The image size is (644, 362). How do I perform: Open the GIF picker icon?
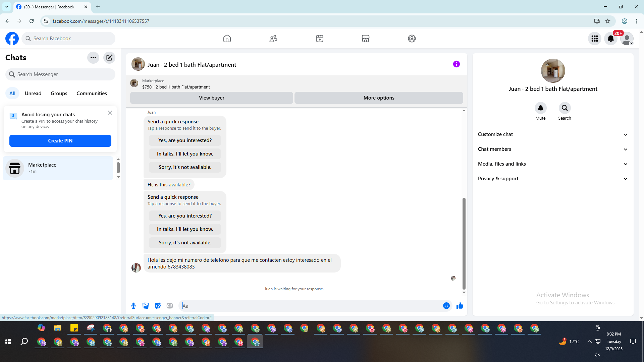(x=170, y=306)
